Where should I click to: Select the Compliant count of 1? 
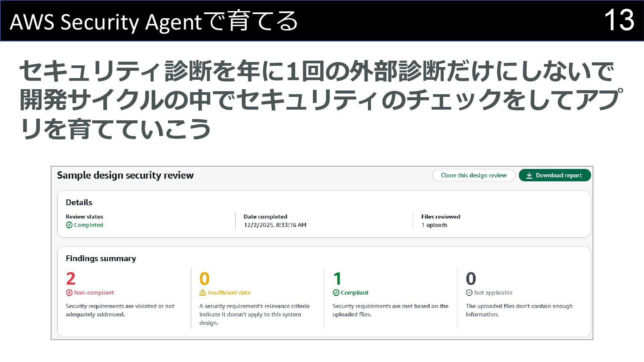pos(337,279)
